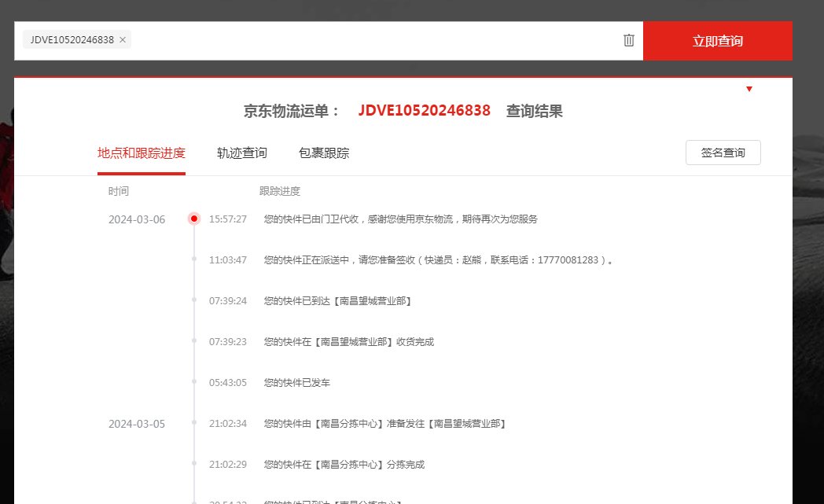Click the 时间 column header
This screenshot has width=824, height=504.
click(x=118, y=191)
